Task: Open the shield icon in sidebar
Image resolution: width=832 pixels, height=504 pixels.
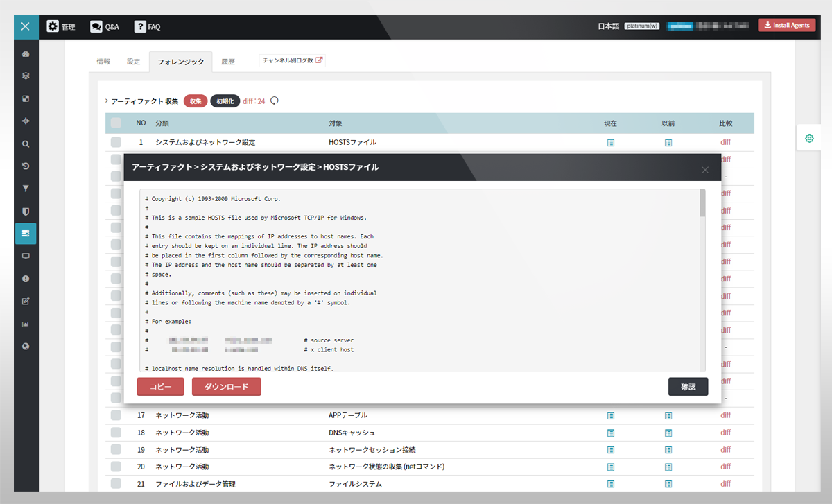Action: click(x=26, y=211)
